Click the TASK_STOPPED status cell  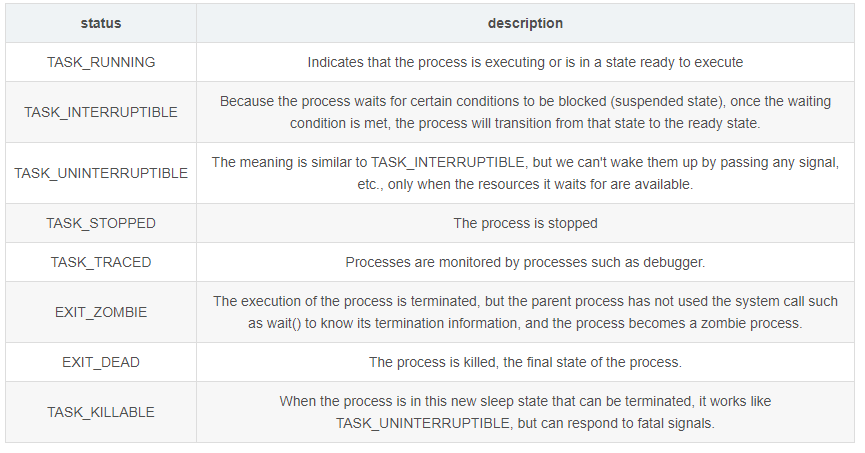100,223
